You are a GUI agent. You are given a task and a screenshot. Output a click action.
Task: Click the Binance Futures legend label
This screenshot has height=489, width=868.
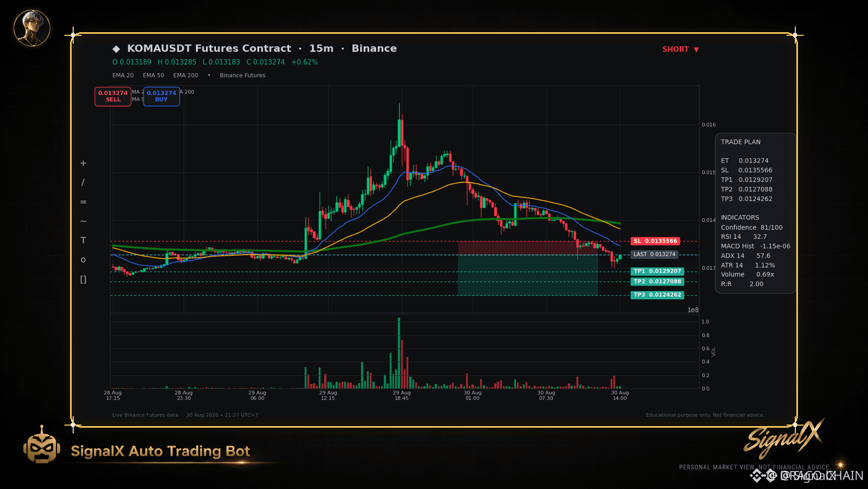point(242,75)
